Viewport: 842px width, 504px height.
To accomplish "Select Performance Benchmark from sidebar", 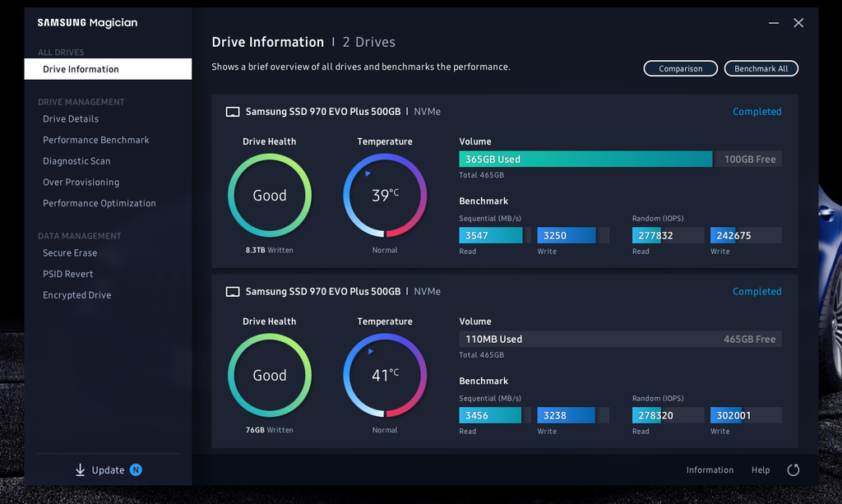I will pos(96,141).
